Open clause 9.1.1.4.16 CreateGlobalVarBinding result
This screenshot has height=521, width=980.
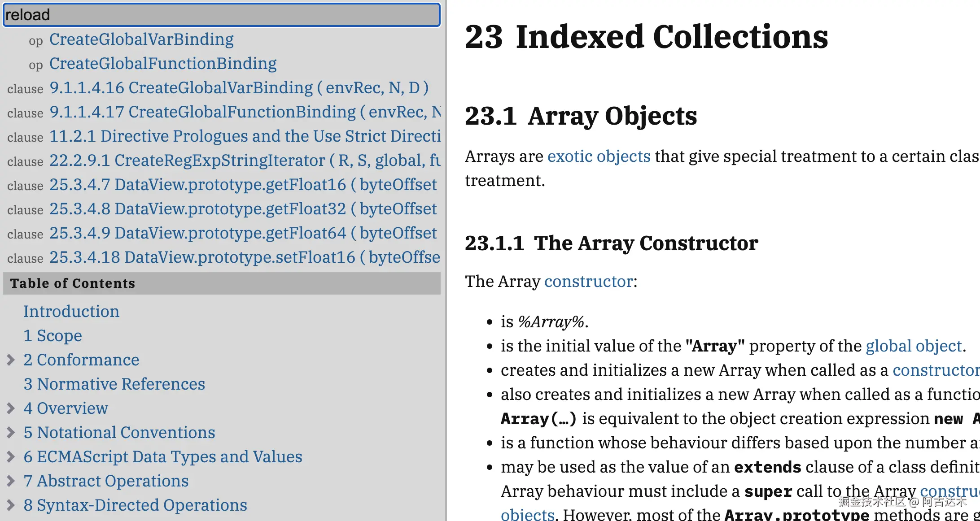pyautogui.click(x=239, y=88)
